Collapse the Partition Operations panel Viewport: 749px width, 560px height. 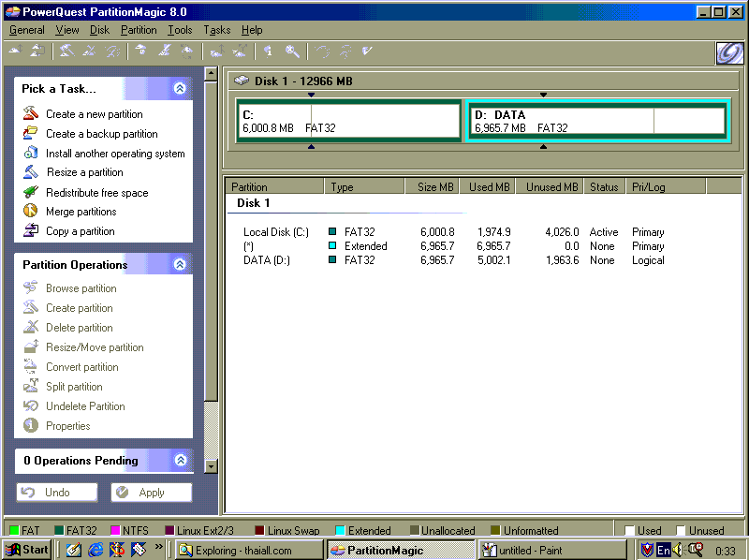pyautogui.click(x=180, y=265)
